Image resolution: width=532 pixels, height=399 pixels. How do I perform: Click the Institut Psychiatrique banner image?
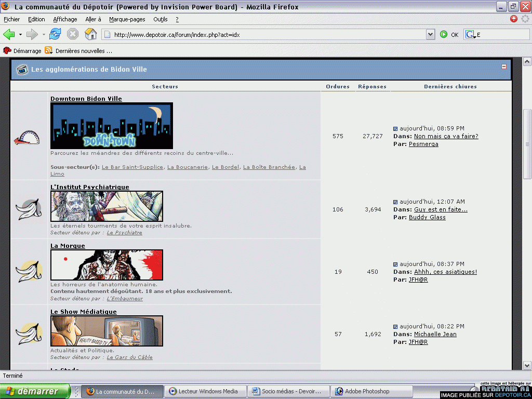click(107, 206)
